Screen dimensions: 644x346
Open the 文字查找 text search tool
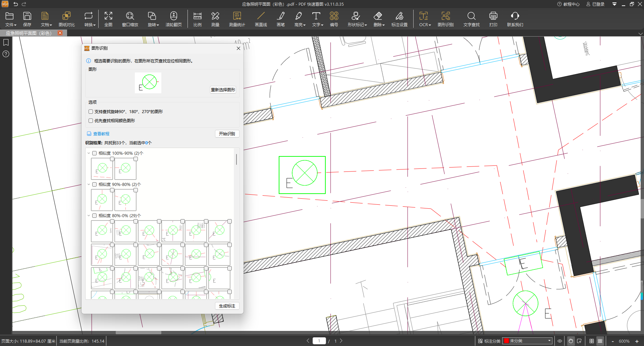pos(472,19)
